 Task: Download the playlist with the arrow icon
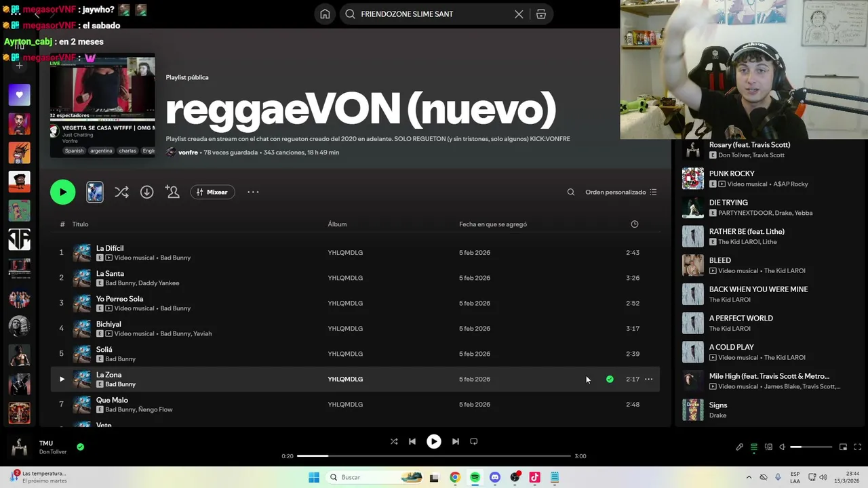pyautogui.click(x=146, y=192)
